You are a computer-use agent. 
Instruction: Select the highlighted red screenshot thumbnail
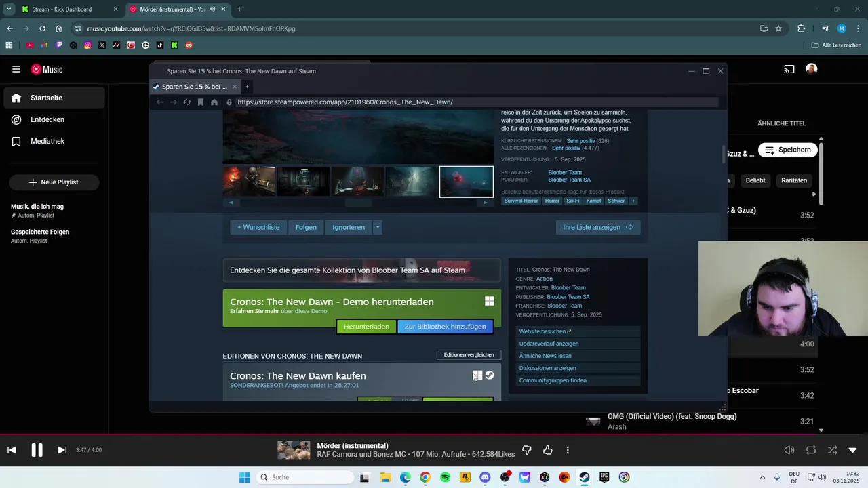pos(467,182)
